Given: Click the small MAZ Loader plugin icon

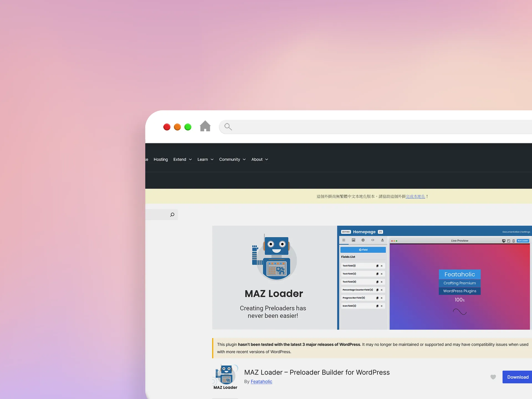Looking at the screenshot, I should [225, 377].
